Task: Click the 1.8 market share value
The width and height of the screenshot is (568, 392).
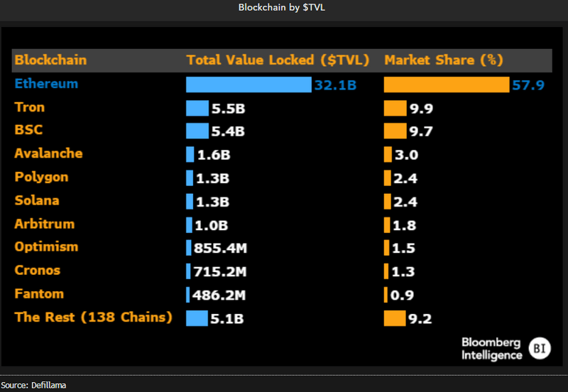Action: click(404, 225)
